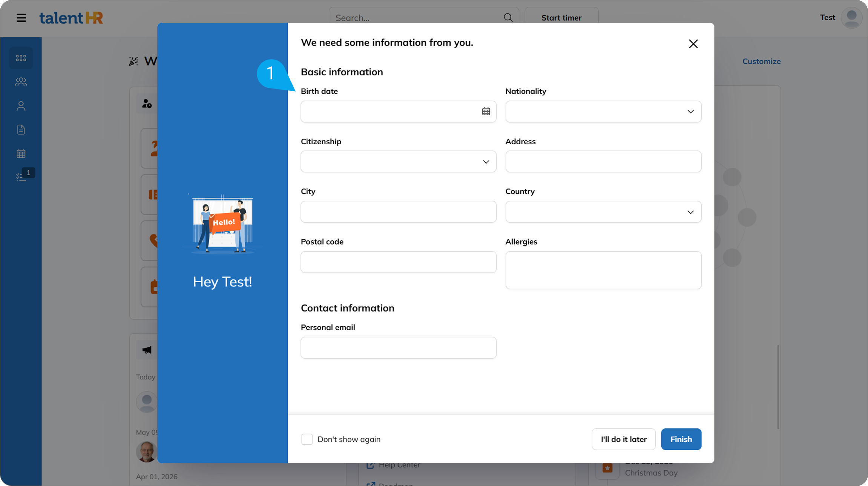The height and width of the screenshot is (486, 868).
Task: Click the user avatar next to Test
Action: click(851, 18)
